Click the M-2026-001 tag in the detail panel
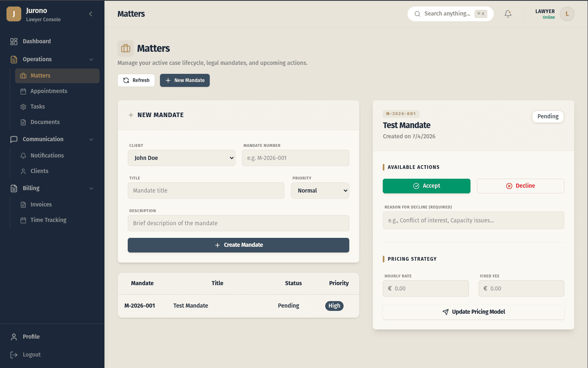The height and width of the screenshot is (368, 588). [401, 114]
